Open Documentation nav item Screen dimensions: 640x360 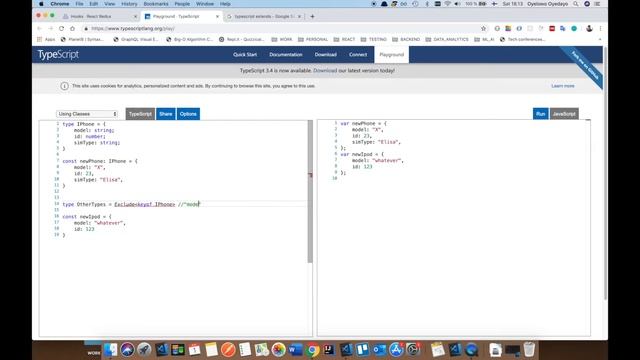286,55
